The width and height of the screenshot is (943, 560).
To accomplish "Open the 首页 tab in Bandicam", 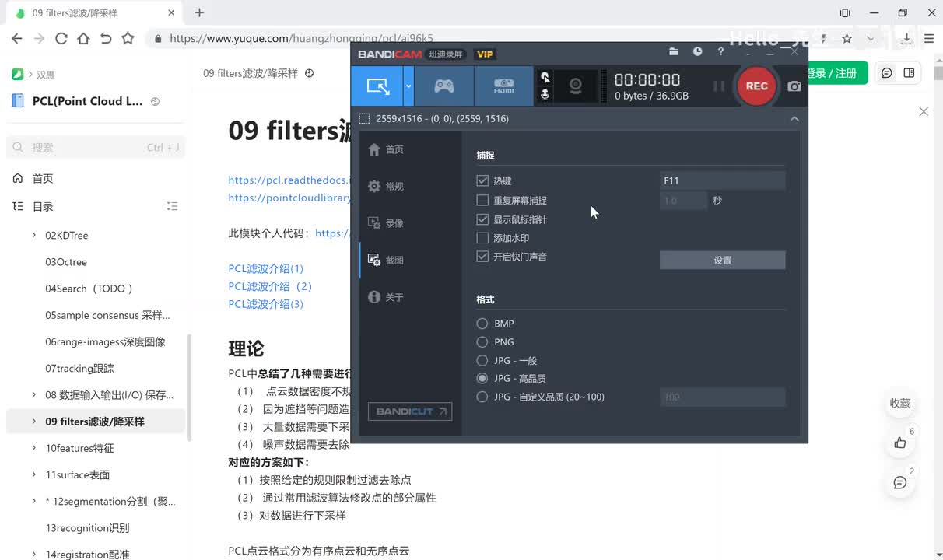I will [387, 149].
